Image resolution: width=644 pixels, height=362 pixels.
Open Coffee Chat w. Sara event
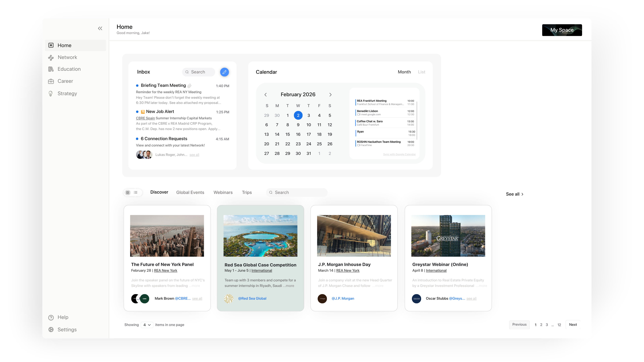tap(385, 123)
